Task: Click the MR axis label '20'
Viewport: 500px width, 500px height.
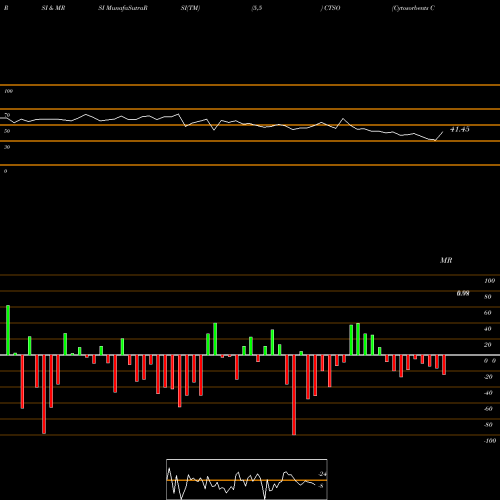Action: 488,345
